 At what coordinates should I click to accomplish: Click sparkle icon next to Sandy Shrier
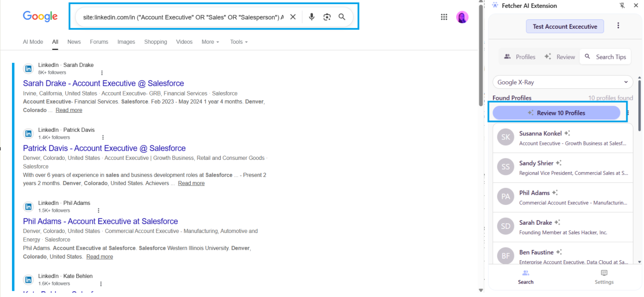pyautogui.click(x=559, y=163)
